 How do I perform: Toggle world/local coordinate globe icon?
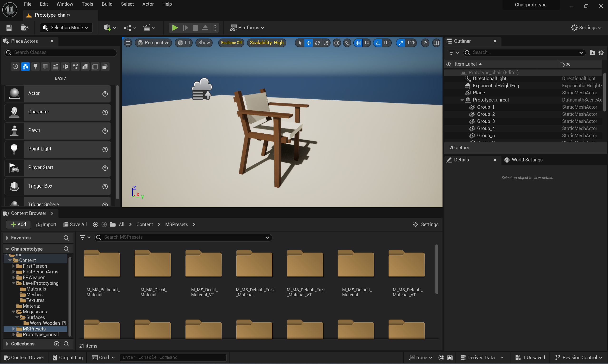coord(337,43)
